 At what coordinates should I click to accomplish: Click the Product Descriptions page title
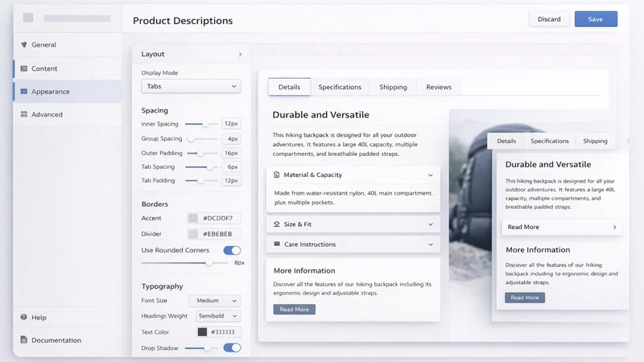(183, 21)
